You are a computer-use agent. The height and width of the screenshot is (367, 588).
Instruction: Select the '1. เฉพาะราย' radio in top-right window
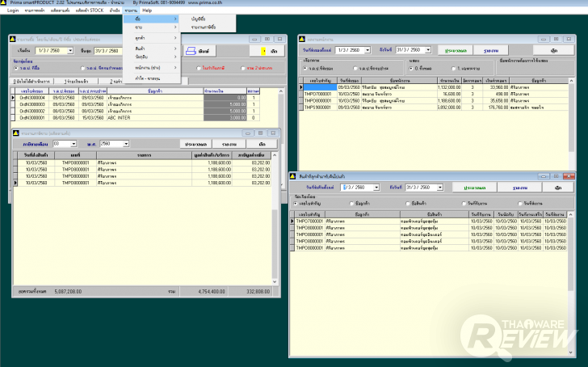(454, 68)
